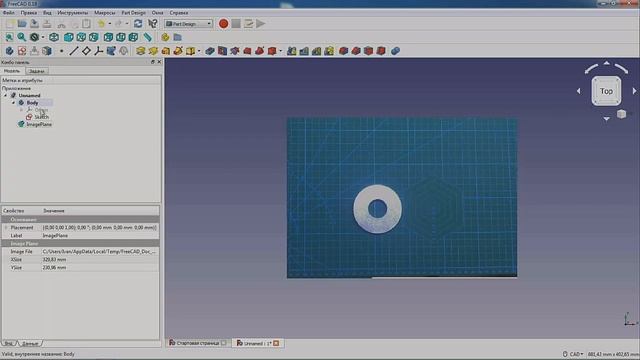This screenshot has width=640, height=360.
Task: Switch to top view cube
Action: [x=81, y=38]
